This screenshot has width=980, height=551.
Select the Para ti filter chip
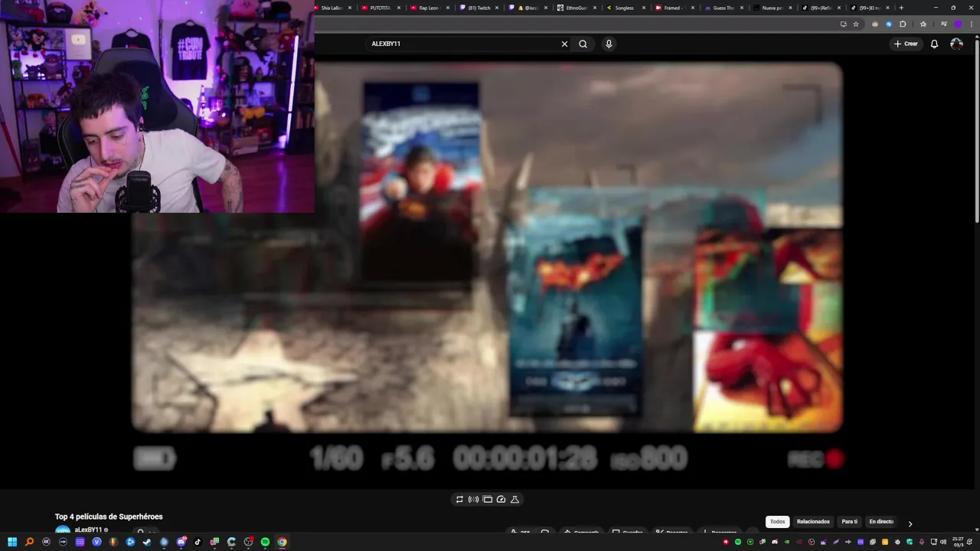coord(850,522)
